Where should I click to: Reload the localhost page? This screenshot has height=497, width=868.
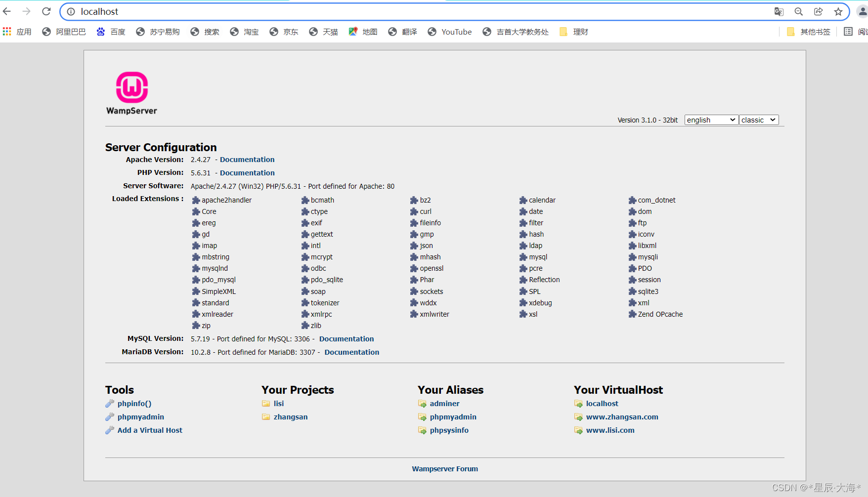tap(46, 11)
